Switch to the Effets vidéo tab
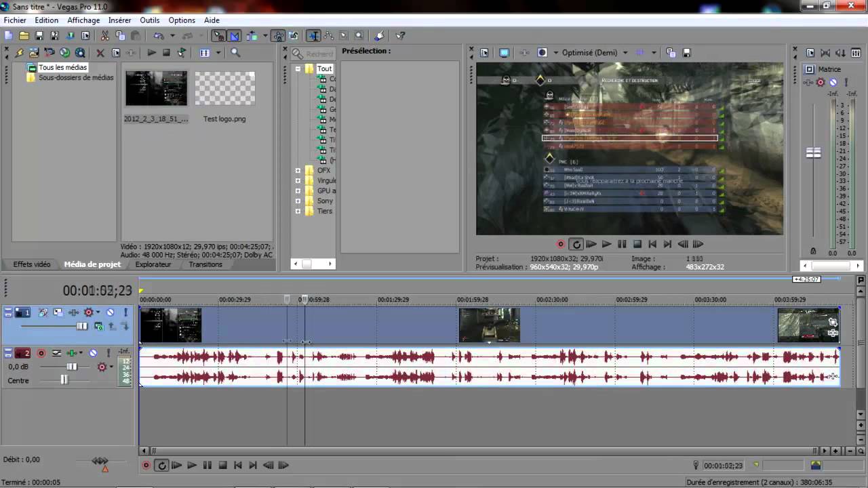 point(32,264)
